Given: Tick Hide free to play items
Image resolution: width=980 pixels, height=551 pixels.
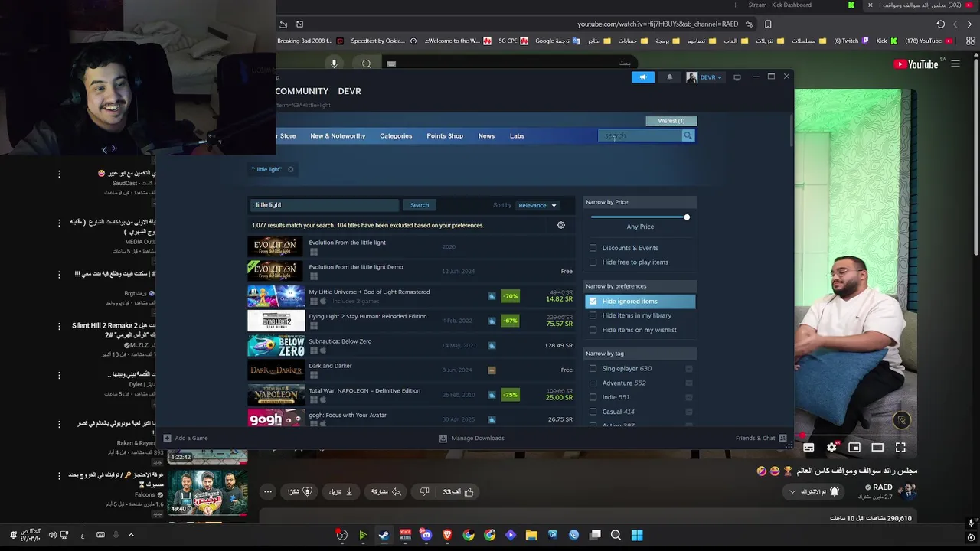Looking at the screenshot, I should pos(593,262).
